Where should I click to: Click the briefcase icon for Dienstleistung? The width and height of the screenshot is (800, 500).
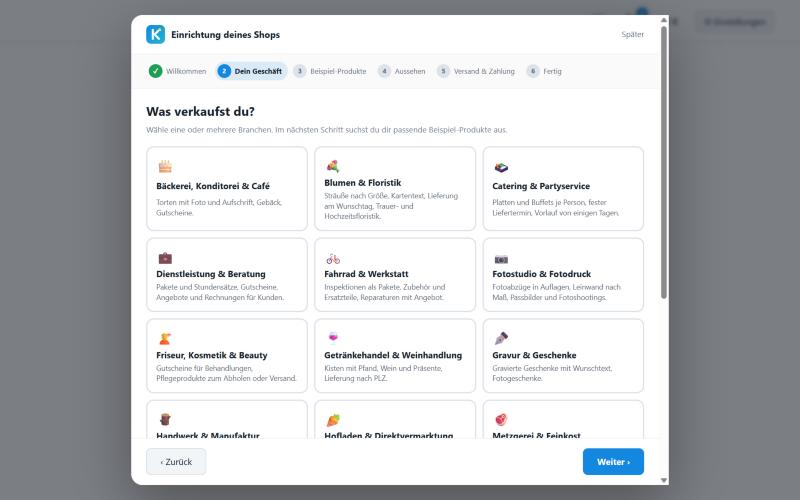click(x=165, y=258)
